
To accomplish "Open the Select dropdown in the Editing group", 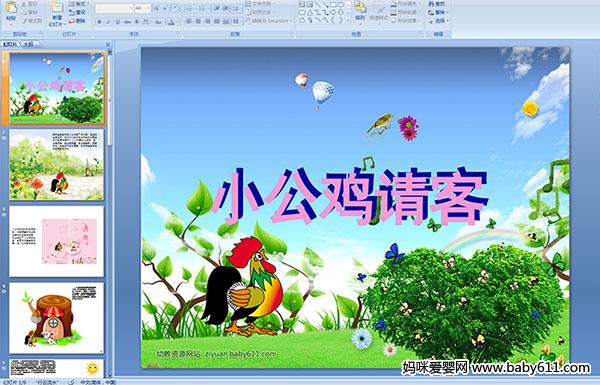I will click(439, 20).
